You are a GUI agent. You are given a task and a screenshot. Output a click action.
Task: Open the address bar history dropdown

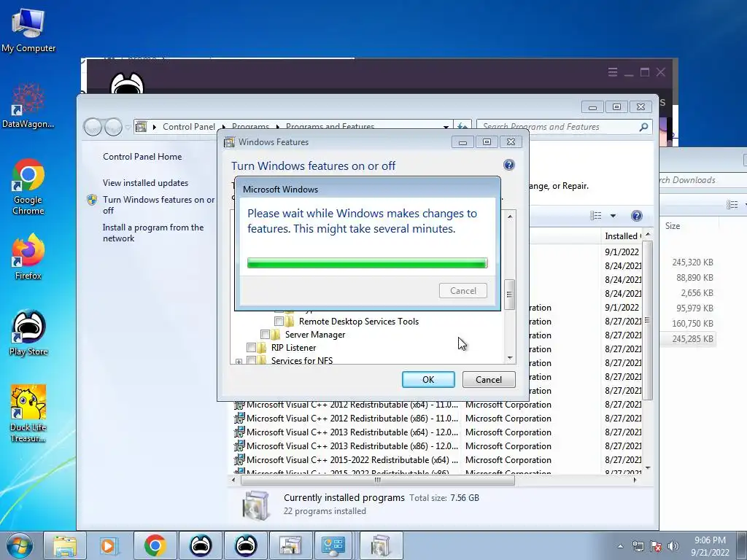(x=446, y=127)
